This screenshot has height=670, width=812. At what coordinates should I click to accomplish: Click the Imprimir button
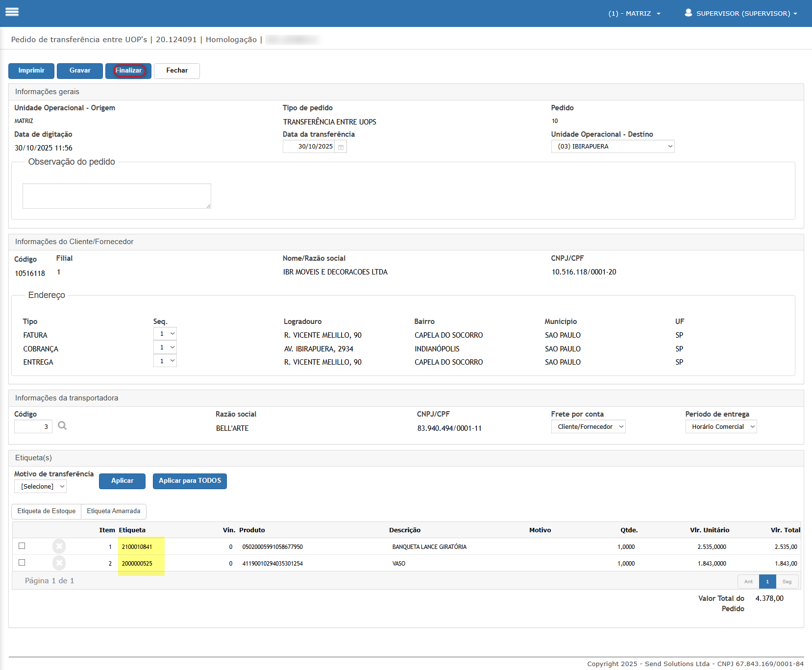click(31, 71)
